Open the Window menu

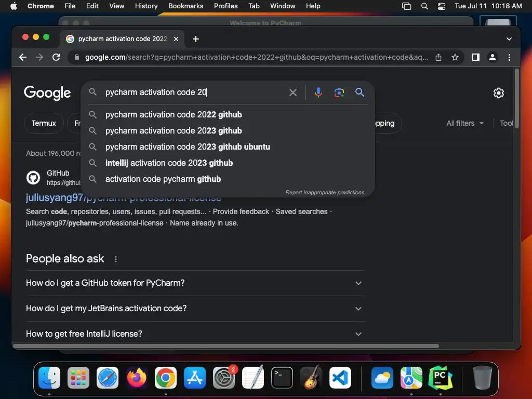pos(283,6)
